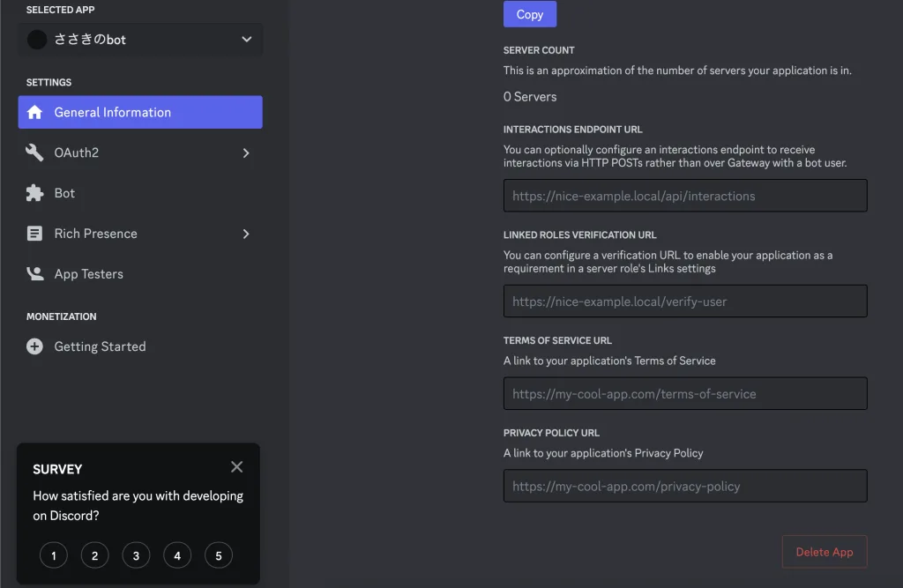Open the OAuth2 settings page
Viewport: 903px width, 588px height.
coord(140,153)
